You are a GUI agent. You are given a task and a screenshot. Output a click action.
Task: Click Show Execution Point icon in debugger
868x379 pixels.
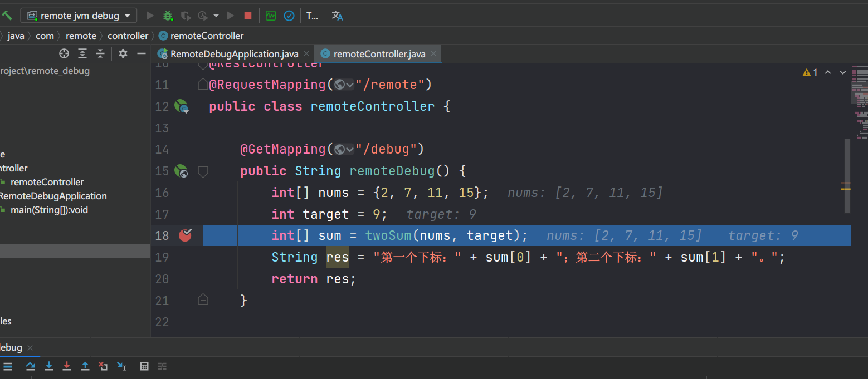click(x=8, y=366)
